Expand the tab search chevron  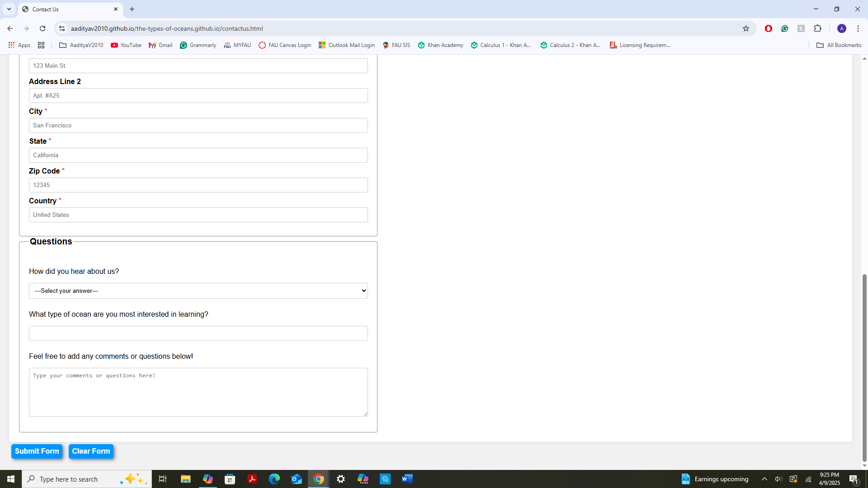[9, 9]
